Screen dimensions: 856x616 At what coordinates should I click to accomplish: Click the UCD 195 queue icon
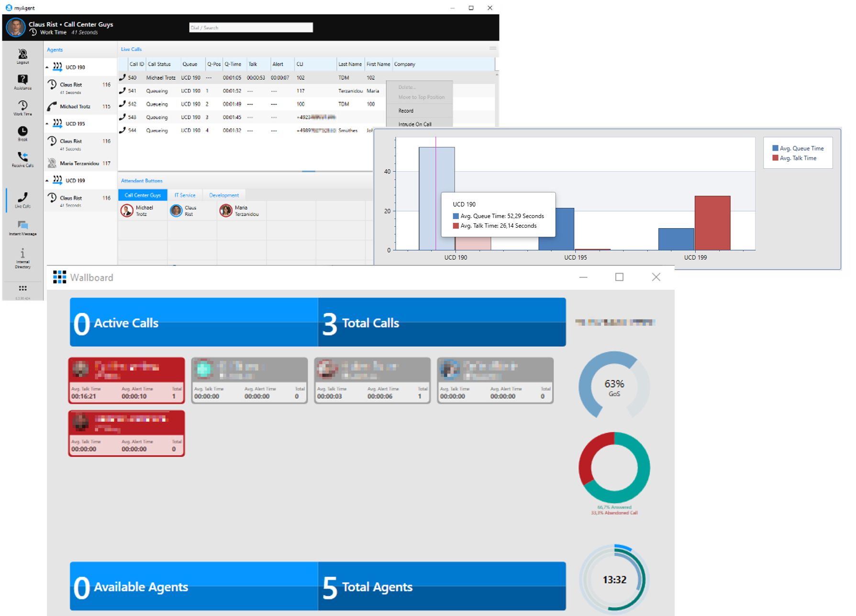click(57, 123)
